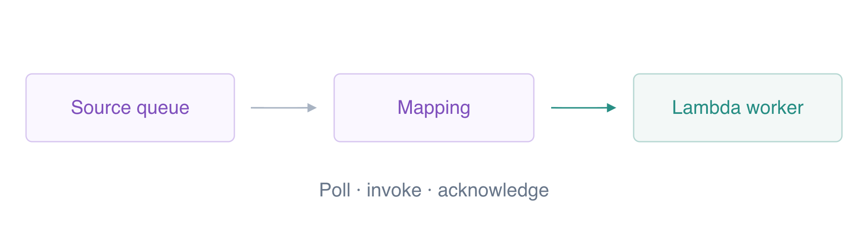This screenshot has width=868, height=239.
Task: Click the dot separator between Poll and invoke
Action: coord(358,190)
